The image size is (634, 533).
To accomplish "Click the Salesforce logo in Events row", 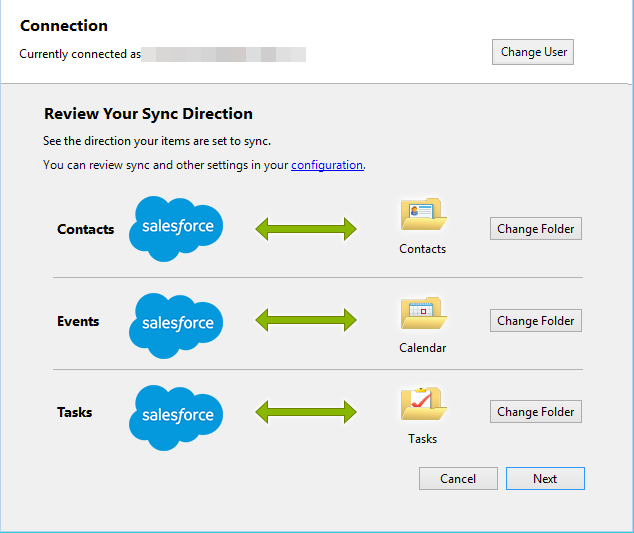I will click(176, 326).
